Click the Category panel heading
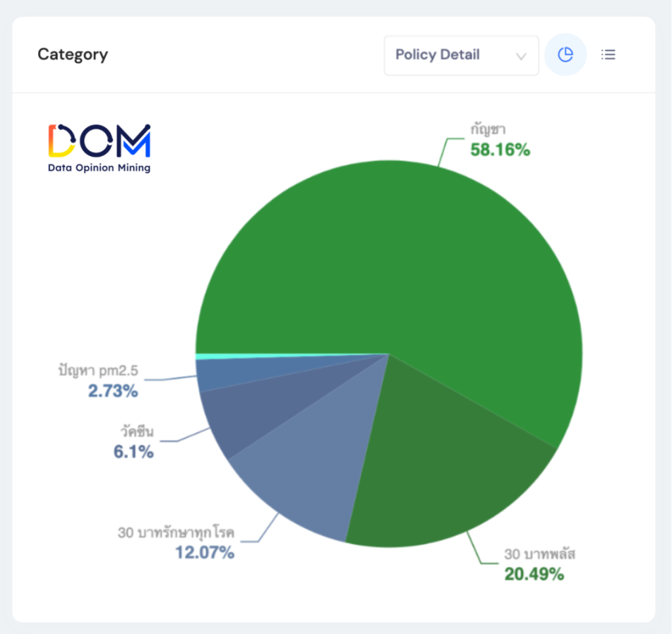672x634 pixels. click(73, 54)
